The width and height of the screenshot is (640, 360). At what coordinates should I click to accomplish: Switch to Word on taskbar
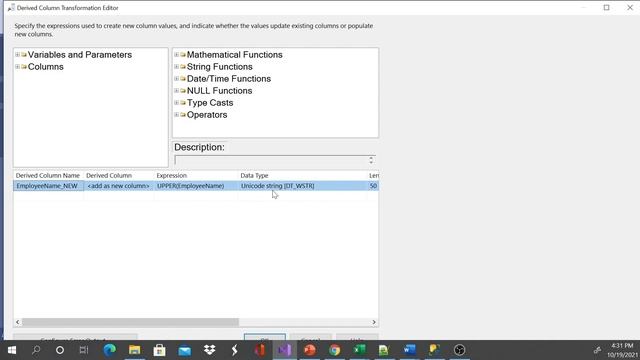[409, 350]
